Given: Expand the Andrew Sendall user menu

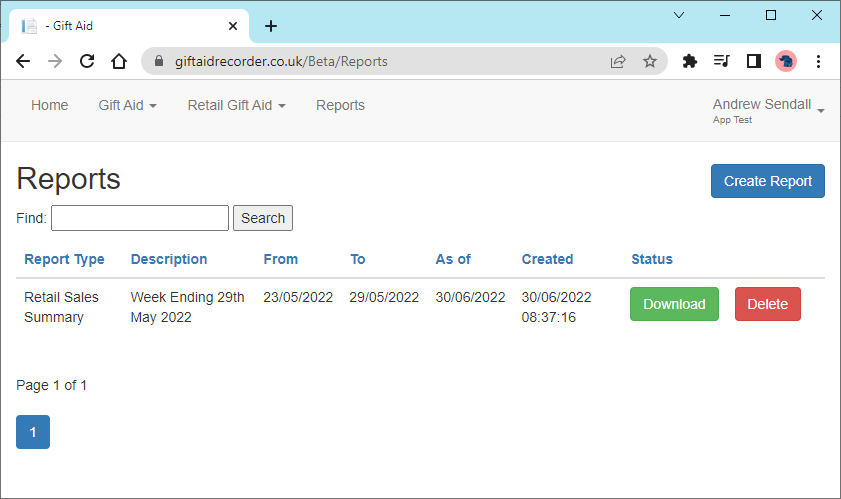Looking at the screenshot, I should coord(768,111).
